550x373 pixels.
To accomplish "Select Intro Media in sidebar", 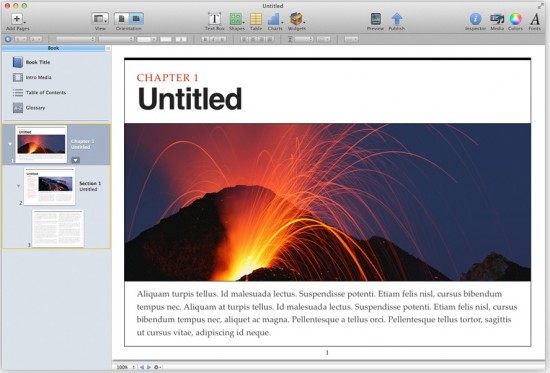I will coord(32,77).
